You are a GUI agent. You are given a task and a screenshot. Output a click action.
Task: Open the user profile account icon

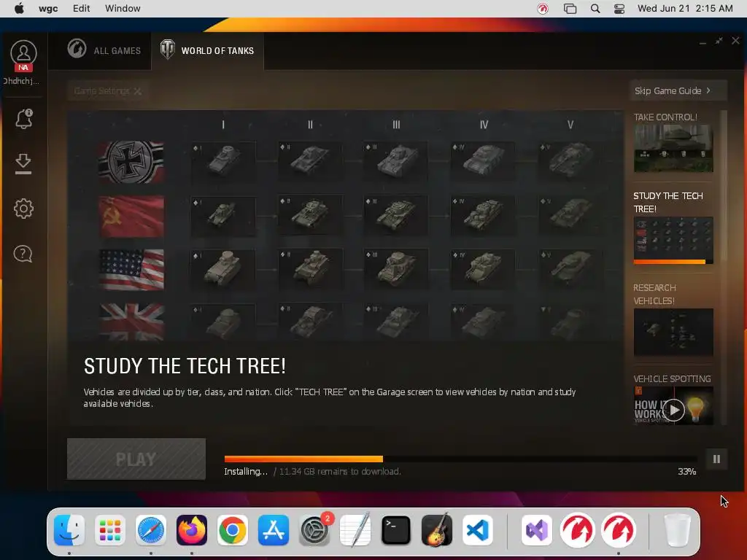(23, 52)
